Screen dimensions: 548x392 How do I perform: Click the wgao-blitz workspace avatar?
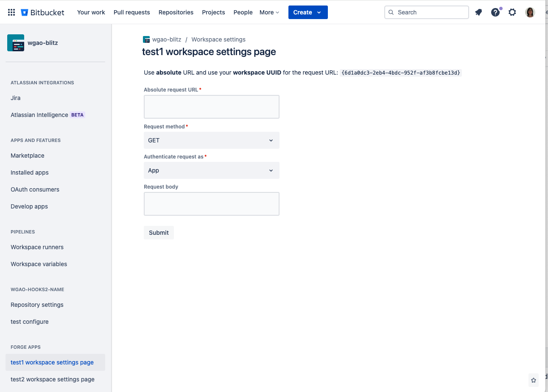pyautogui.click(x=16, y=42)
